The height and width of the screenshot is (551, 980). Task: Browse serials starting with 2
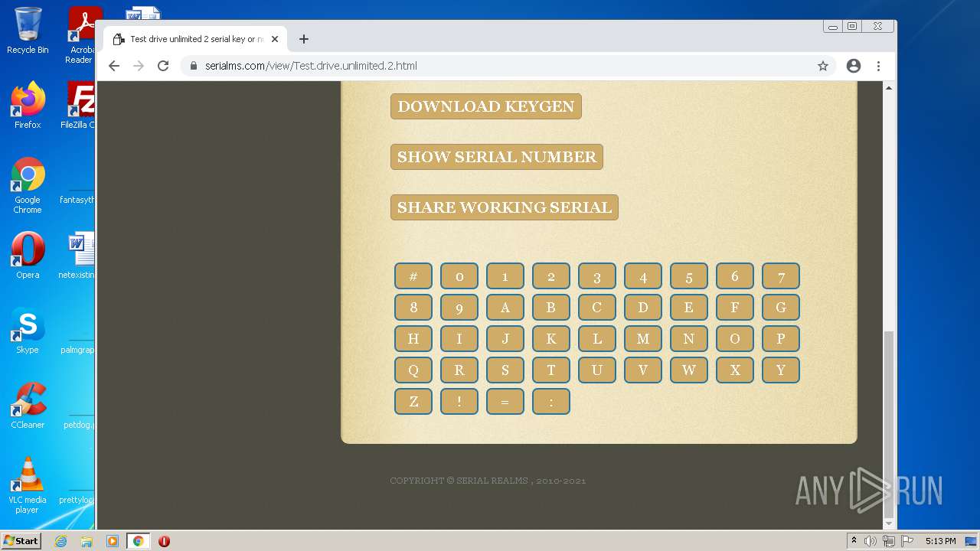click(x=551, y=276)
